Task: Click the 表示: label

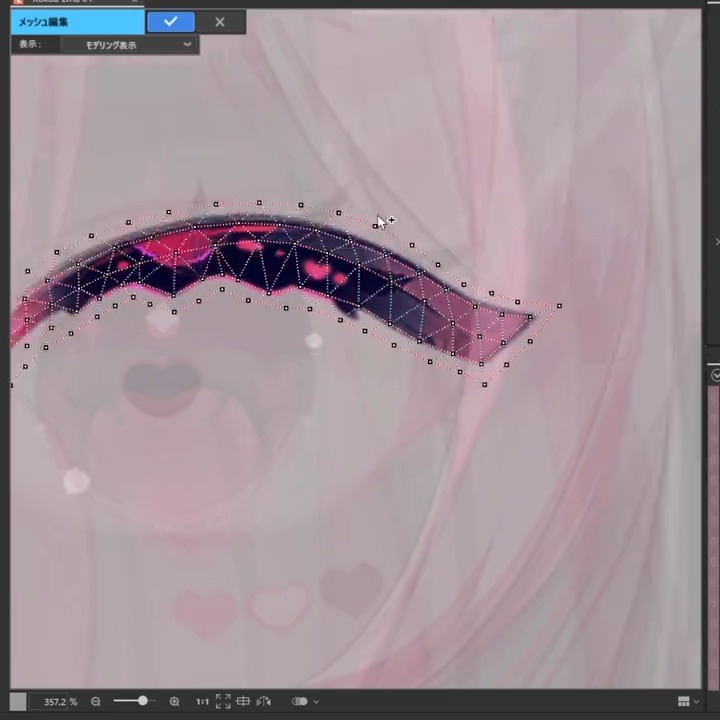Action: tap(30, 45)
